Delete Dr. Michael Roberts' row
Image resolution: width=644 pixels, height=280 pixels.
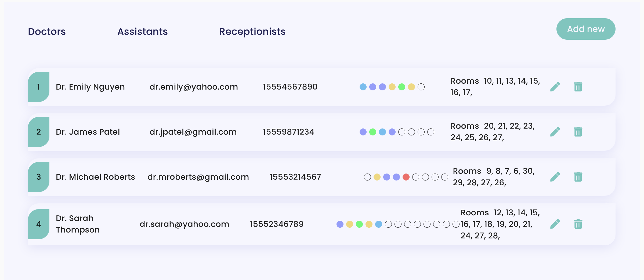(578, 177)
